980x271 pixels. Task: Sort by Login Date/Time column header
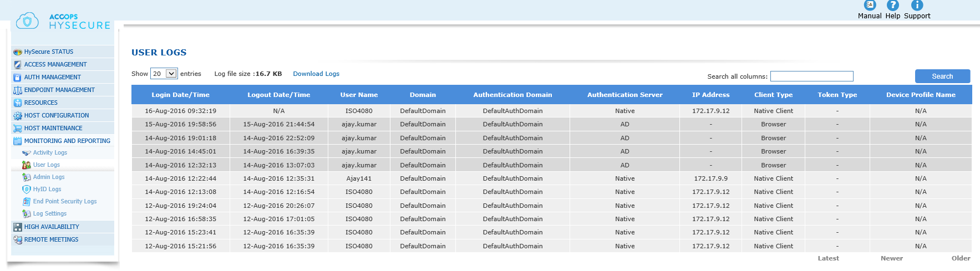coord(181,95)
